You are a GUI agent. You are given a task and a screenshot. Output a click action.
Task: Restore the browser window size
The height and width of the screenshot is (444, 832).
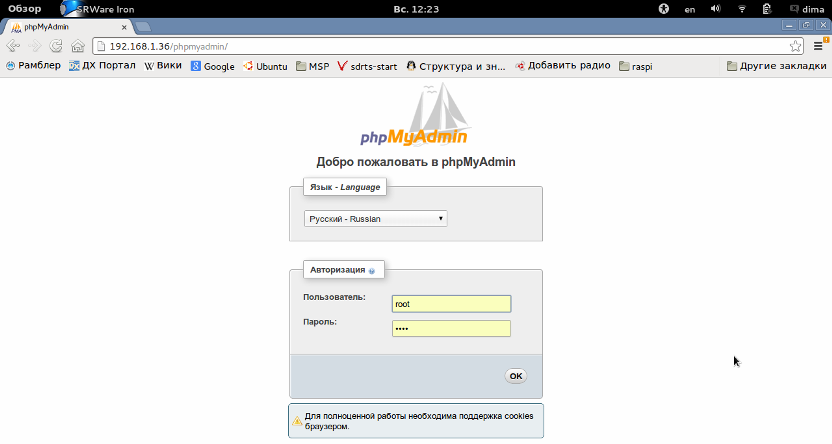pyautogui.click(x=806, y=25)
